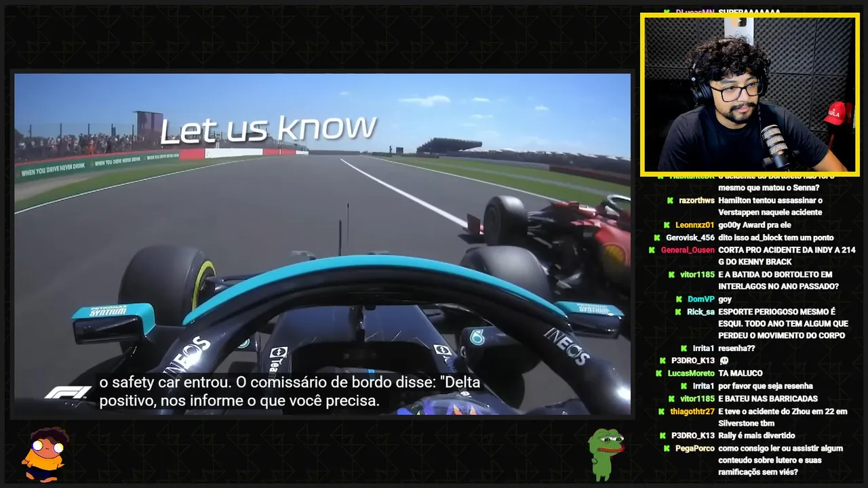Click the badge icon beside thiagothtr27
868x488 pixels.
coord(661,411)
